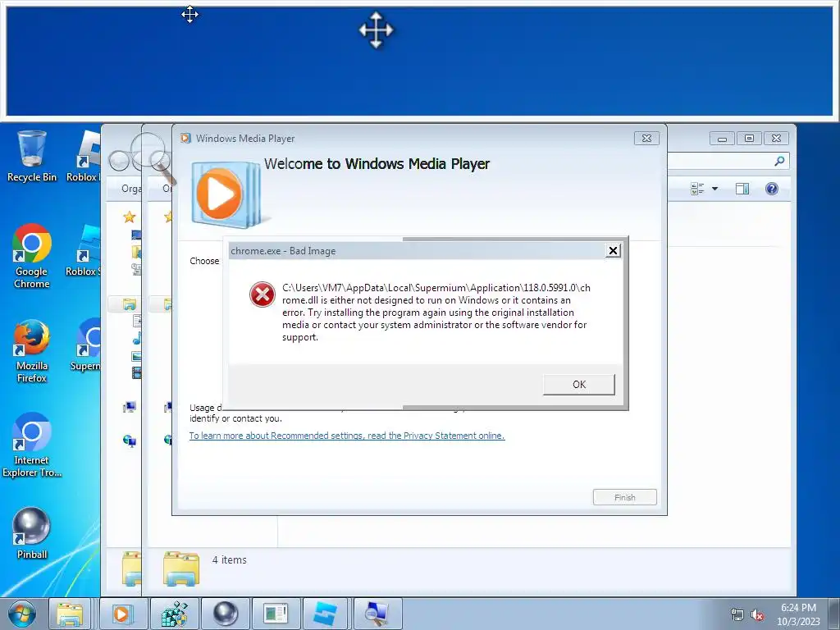Select Computer in the rearmost Explorer navigation pane

[129, 408]
